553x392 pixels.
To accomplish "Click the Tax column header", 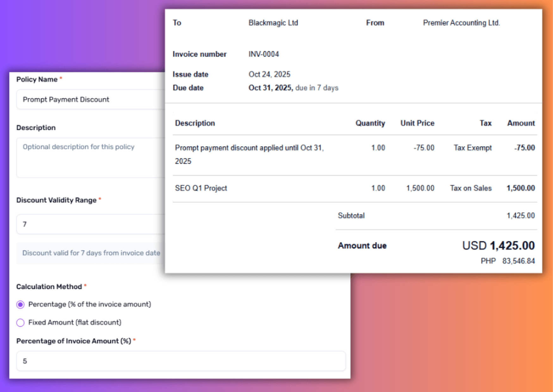I will pos(485,123).
